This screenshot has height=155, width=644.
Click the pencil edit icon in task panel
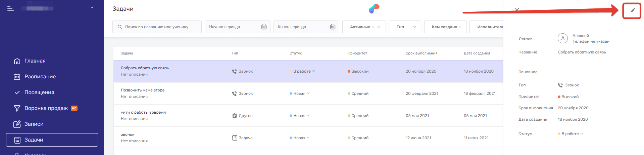pyautogui.click(x=633, y=10)
